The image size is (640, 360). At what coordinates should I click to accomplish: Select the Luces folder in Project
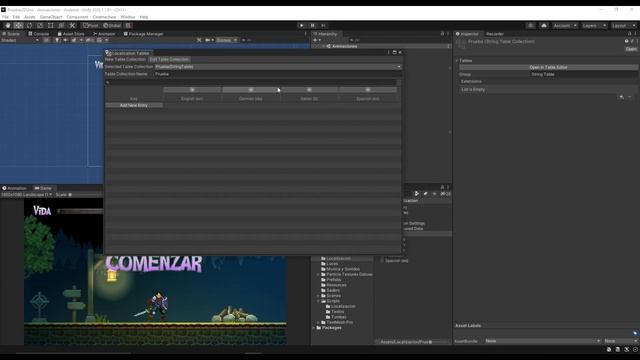[329, 264]
